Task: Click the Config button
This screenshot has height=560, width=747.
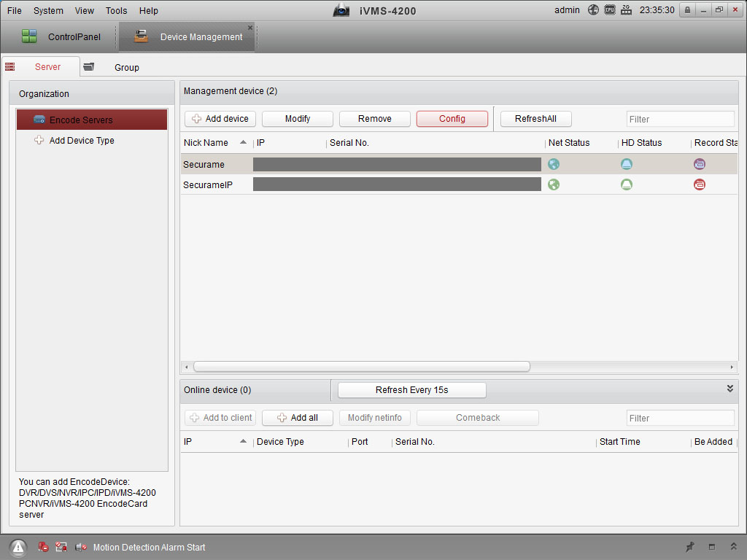Action: click(x=452, y=119)
